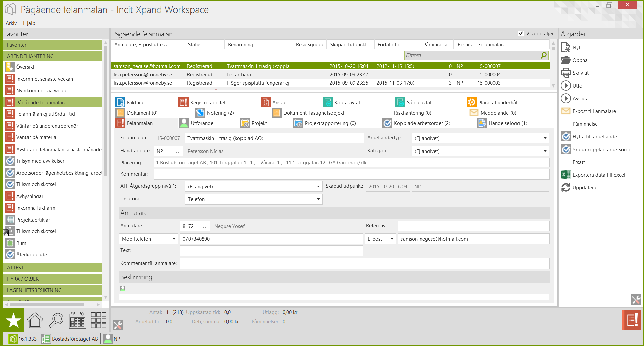Select row lisa.petersson testar bara
The image size is (644, 346).
coord(330,74)
